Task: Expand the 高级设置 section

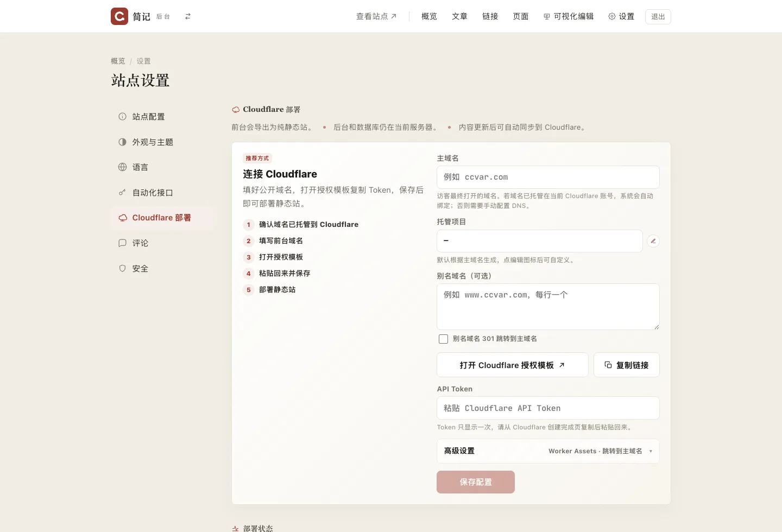Action: (x=548, y=451)
